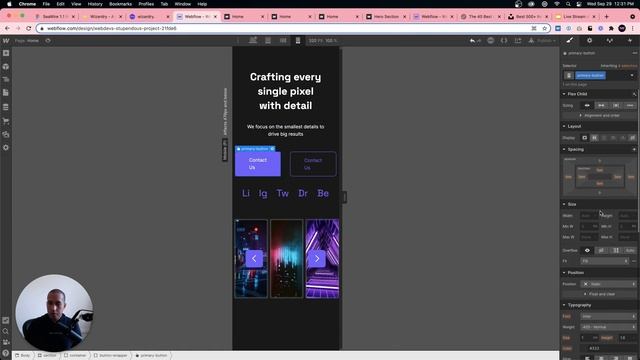Viewport: 640px width, 360px height.
Task: Open the selector states dropdown arrow
Action: click(632, 76)
